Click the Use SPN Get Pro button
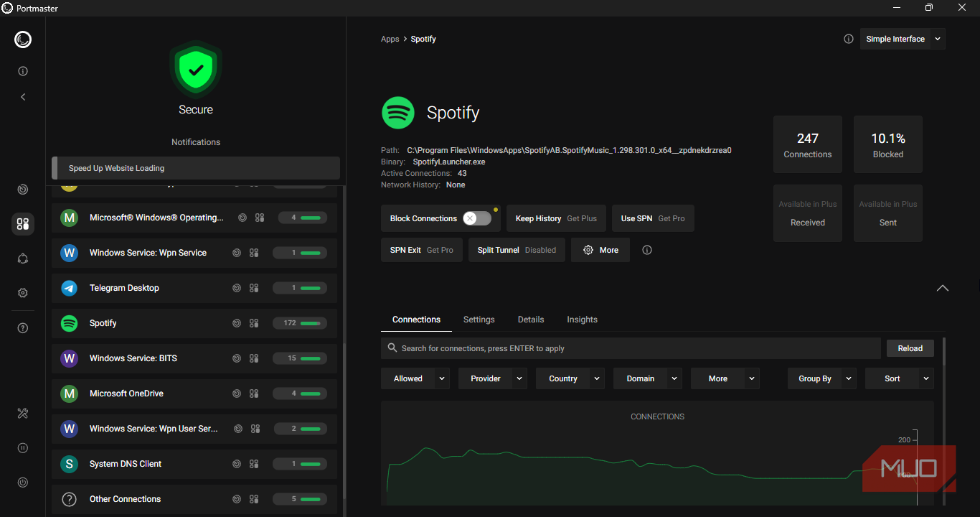Image resolution: width=980 pixels, height=517 pixels. click(653, 218)
